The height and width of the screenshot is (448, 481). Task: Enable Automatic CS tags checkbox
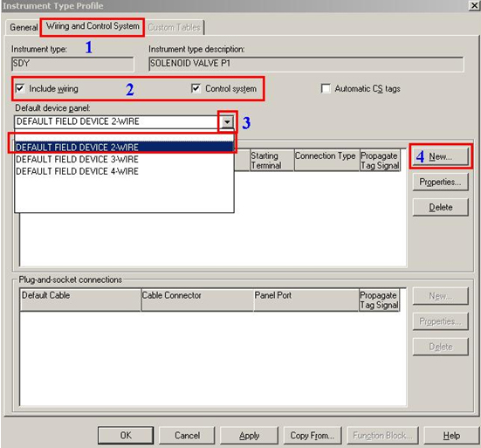(x=326, y=88)
